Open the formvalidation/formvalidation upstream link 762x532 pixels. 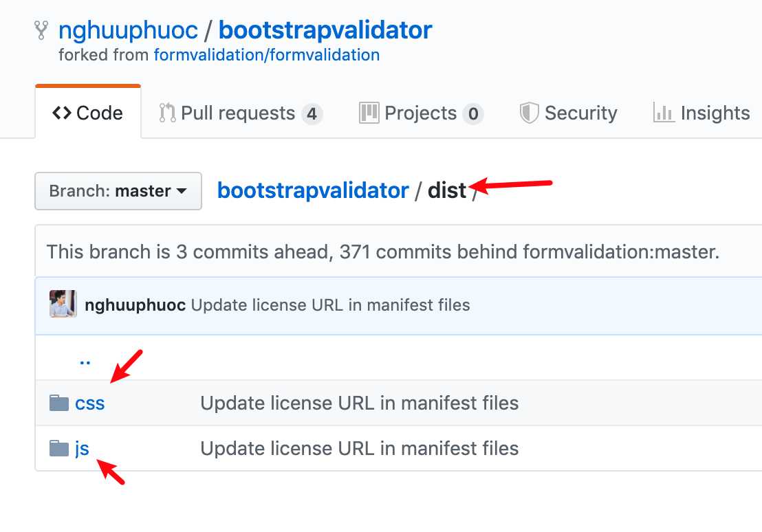coord(267,55)
